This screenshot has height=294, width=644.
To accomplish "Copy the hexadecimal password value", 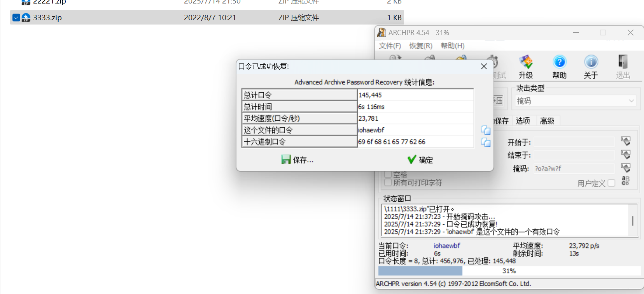I will pyautogui.click(x=486, y=142).
